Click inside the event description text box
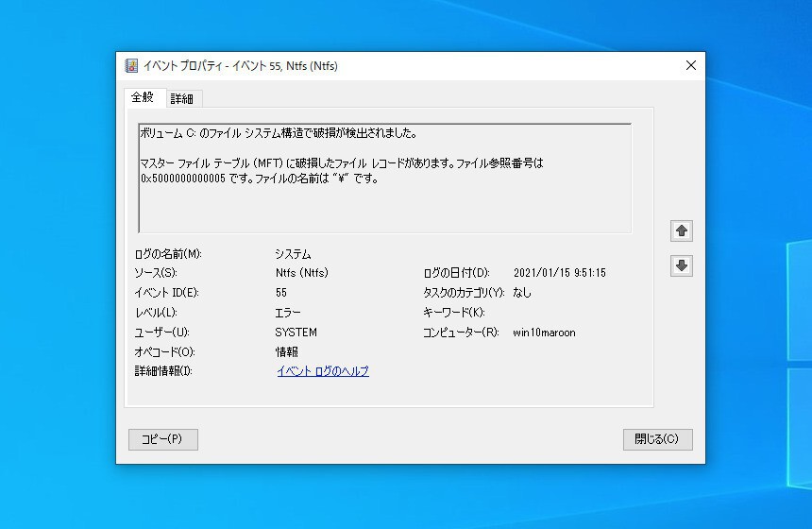 (x=385, y=179)
